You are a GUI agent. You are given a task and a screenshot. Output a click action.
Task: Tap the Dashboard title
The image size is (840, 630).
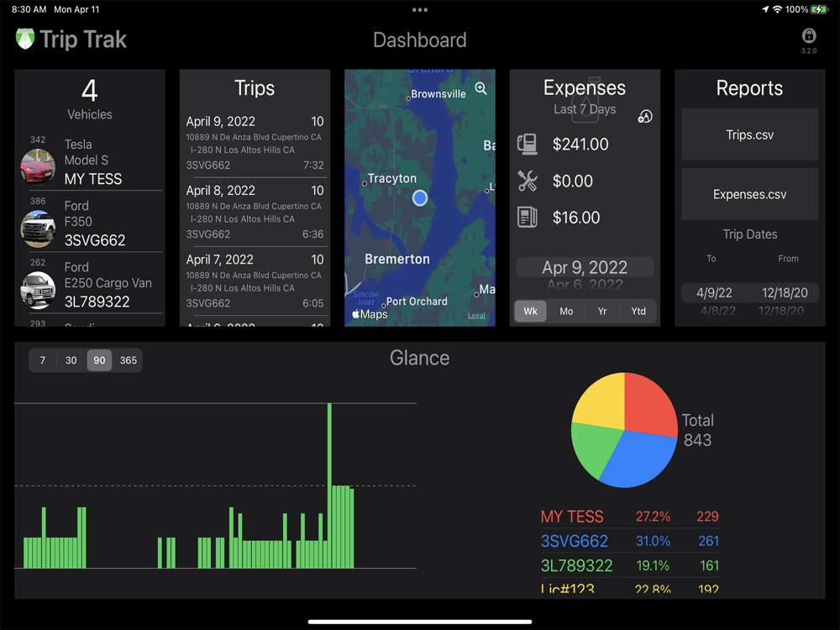pyautogui.click(x=419, y=40)
